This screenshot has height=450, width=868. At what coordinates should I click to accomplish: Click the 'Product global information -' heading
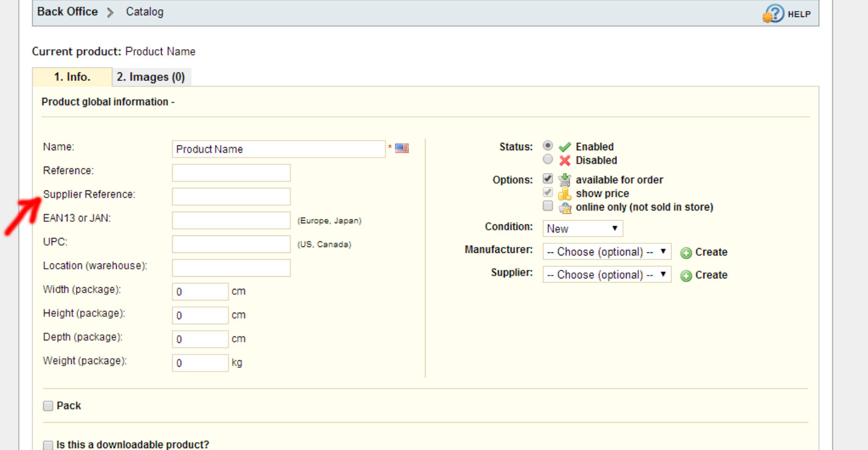[x=108, y=102]
